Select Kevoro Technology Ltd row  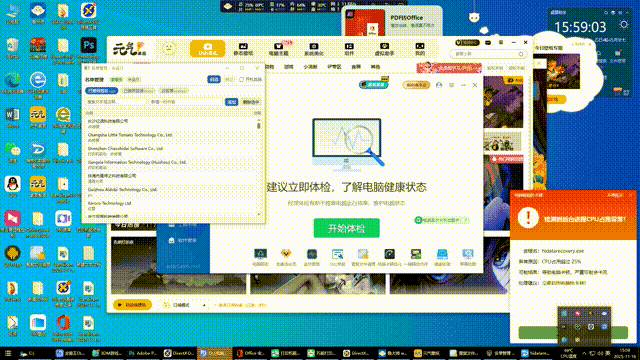click(x=171, y=205)
